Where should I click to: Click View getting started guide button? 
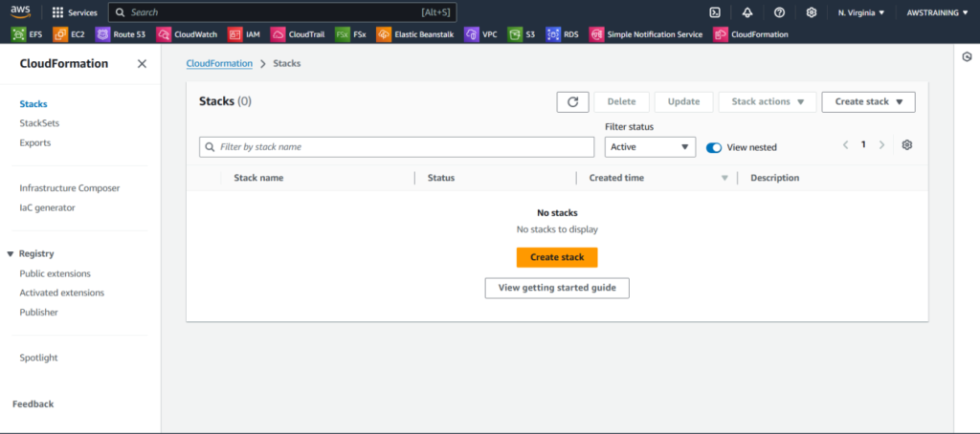pyautogui.click(x=556, y=288)
